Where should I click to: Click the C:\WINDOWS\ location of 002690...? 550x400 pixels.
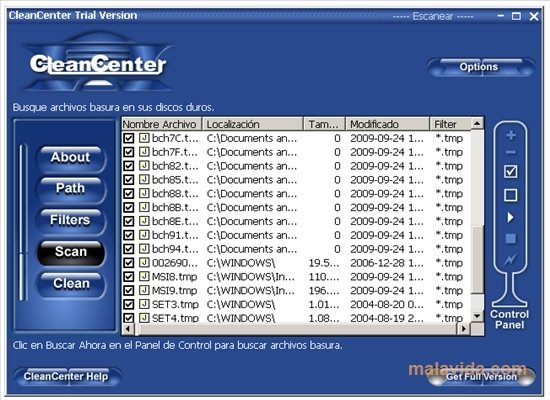click(241, 263)
